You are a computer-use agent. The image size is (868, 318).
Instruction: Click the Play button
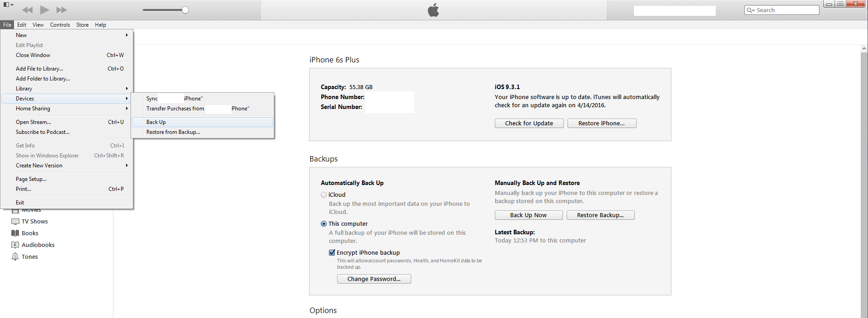point(44,10)
